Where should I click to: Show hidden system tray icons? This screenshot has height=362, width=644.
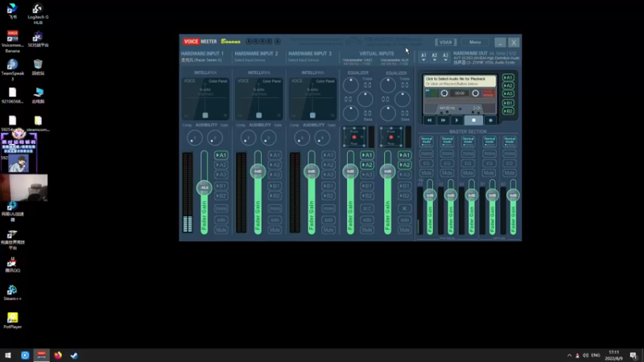tap(569, 356)
